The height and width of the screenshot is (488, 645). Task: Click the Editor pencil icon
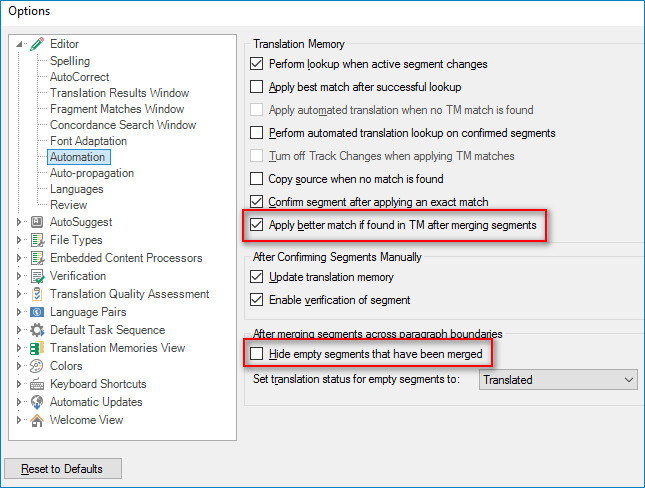point(38,44)
